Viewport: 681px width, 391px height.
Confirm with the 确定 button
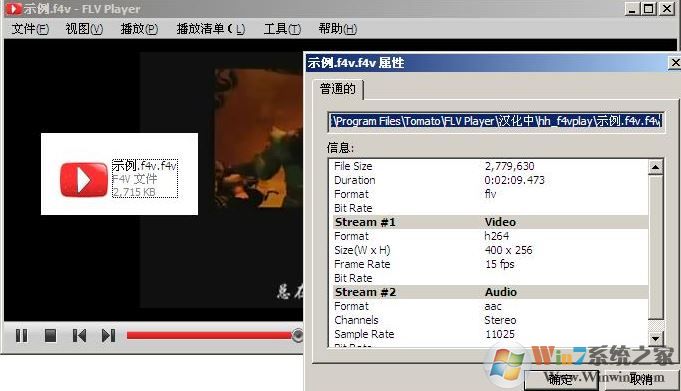click(560, 379)
